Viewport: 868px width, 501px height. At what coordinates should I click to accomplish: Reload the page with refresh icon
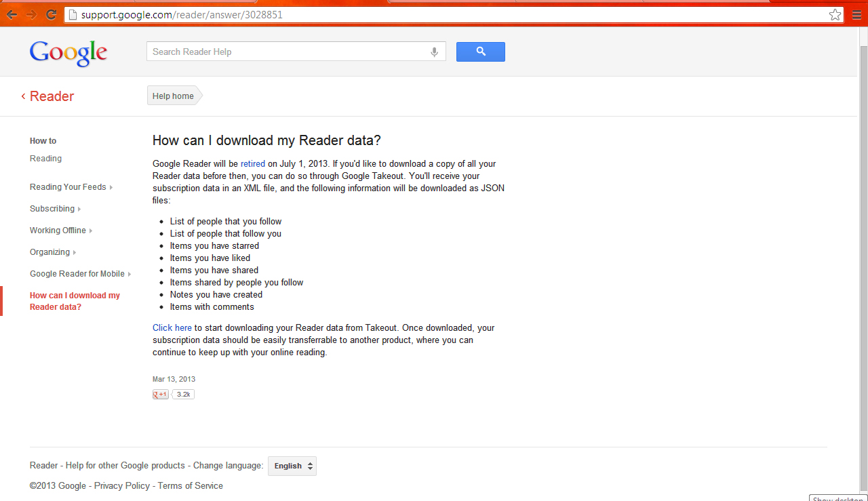click(51, 14)
